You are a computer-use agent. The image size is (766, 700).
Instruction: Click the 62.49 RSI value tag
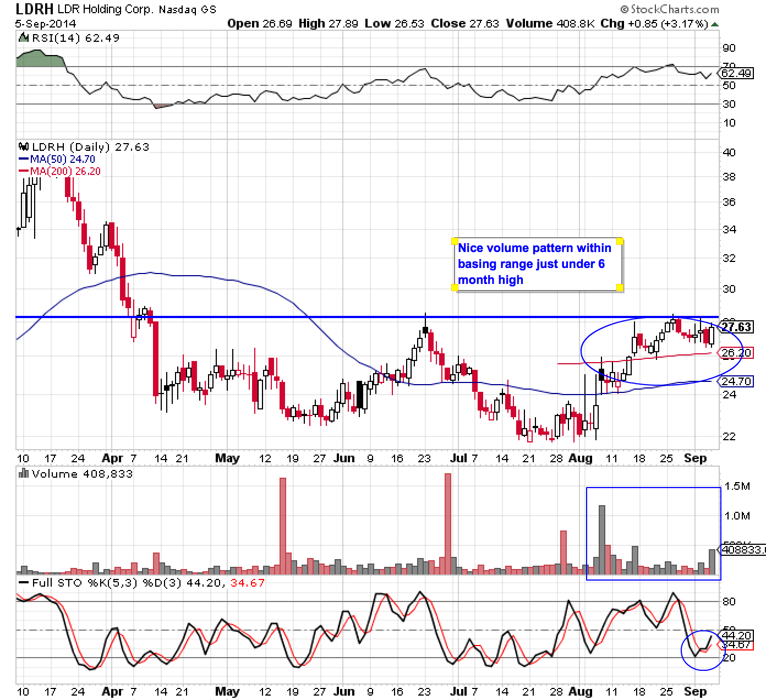click(x=736, y=74)
